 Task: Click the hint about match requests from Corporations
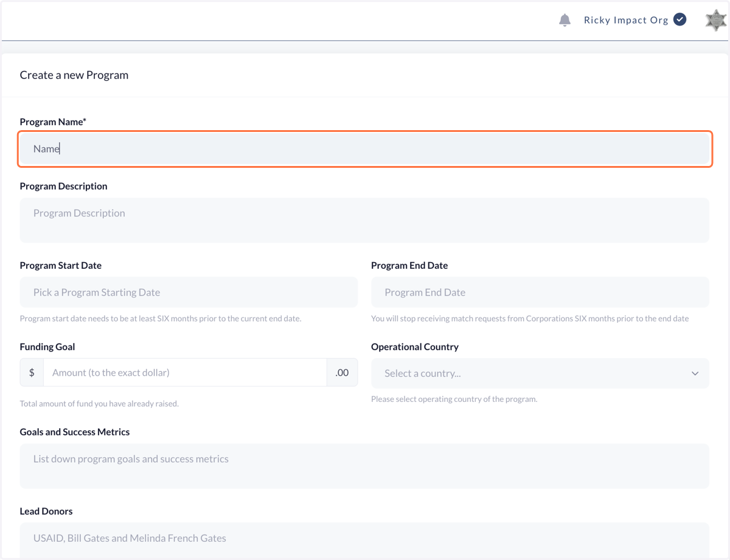[530, 319]
